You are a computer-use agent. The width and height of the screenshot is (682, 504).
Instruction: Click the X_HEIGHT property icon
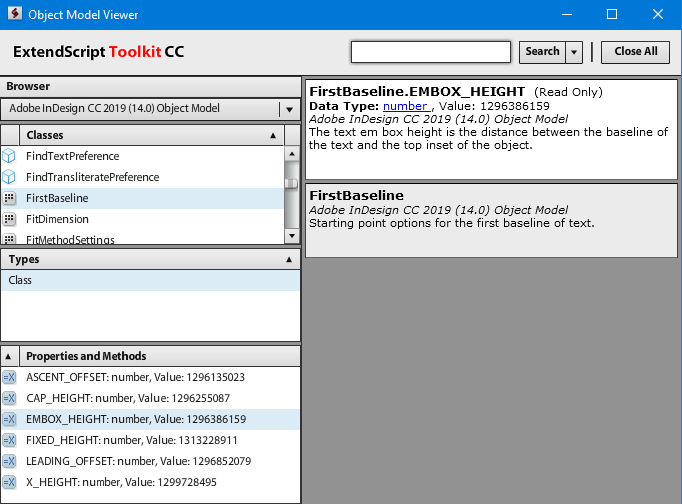point(9,482)
